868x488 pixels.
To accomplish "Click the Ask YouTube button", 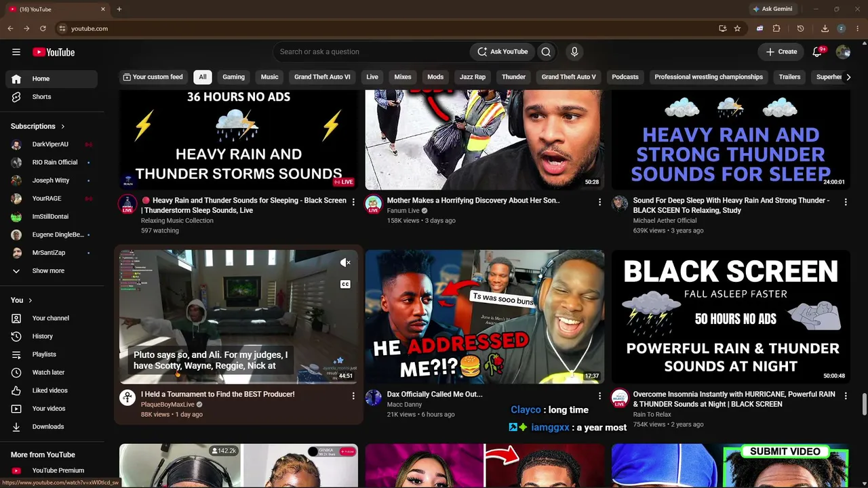I will click(x=502, y=52).
